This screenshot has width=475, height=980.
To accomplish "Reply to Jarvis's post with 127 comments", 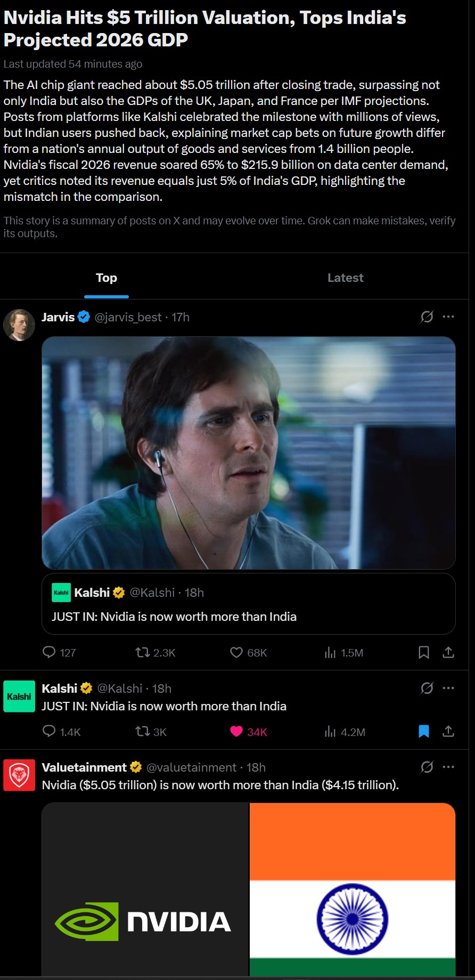I will point(59,652).
